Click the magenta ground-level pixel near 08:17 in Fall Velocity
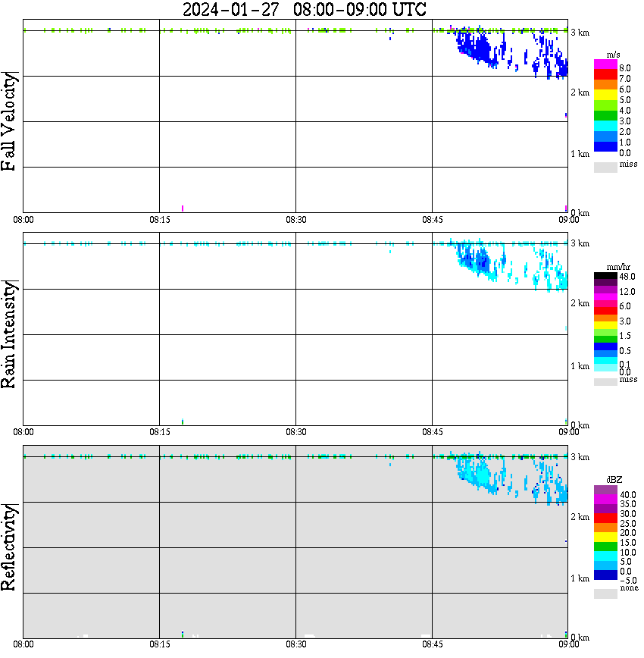This screenshot has width=644, height=658. point(183,208)
